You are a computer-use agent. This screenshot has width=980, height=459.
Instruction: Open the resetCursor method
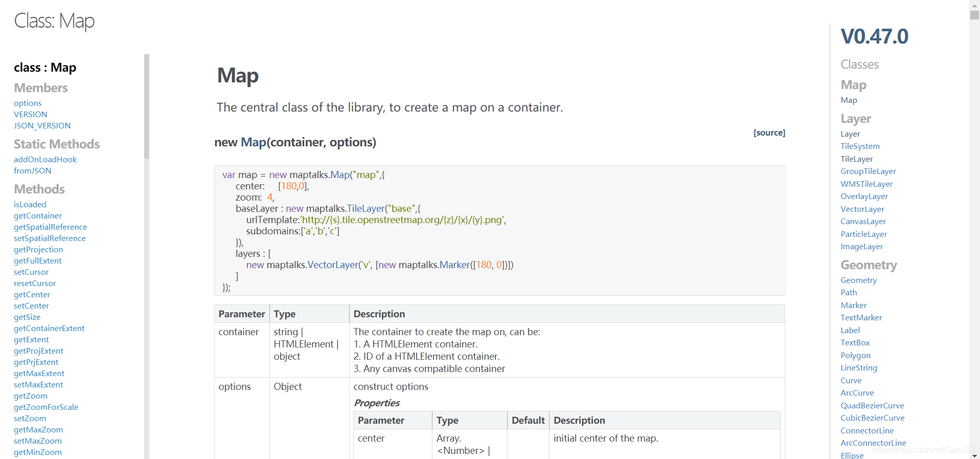[x=35, y=283]
